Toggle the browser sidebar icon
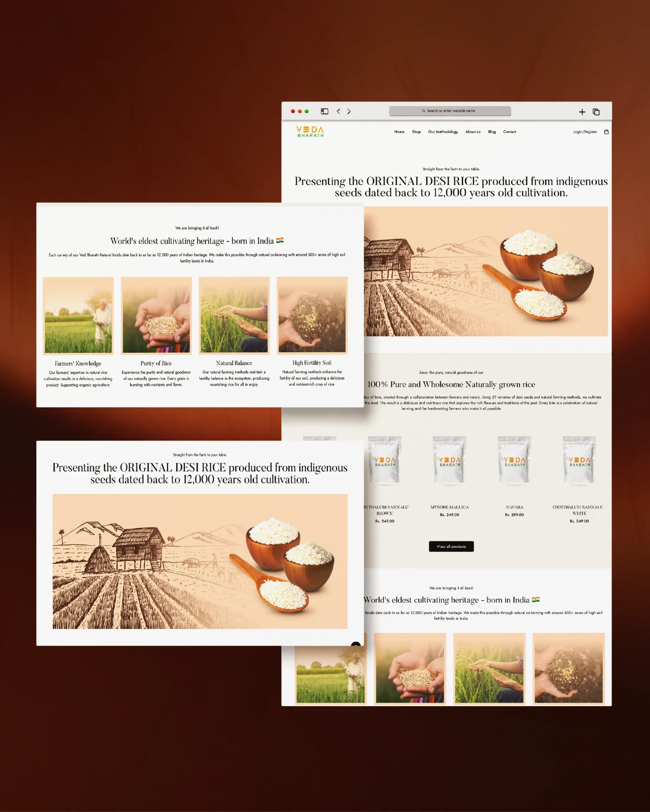Viewport: 650px width, 812px height. [x=324, y=111]
